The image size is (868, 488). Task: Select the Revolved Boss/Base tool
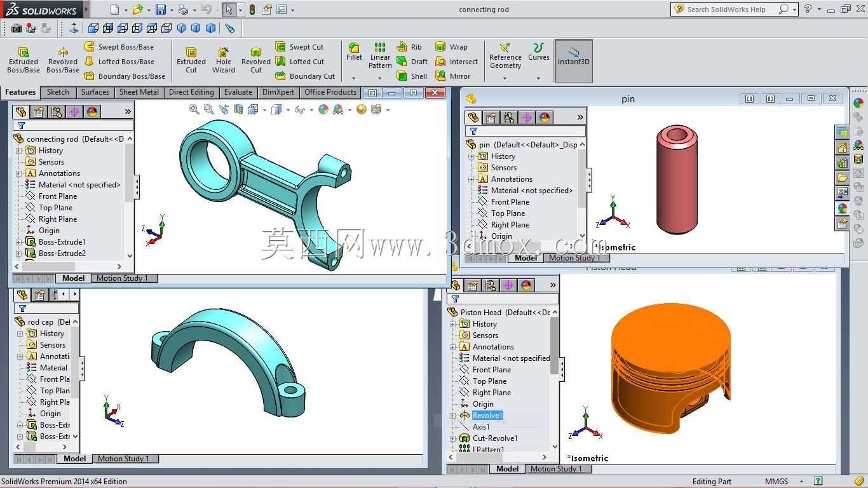pyautogui.click(x=63, y=60)
